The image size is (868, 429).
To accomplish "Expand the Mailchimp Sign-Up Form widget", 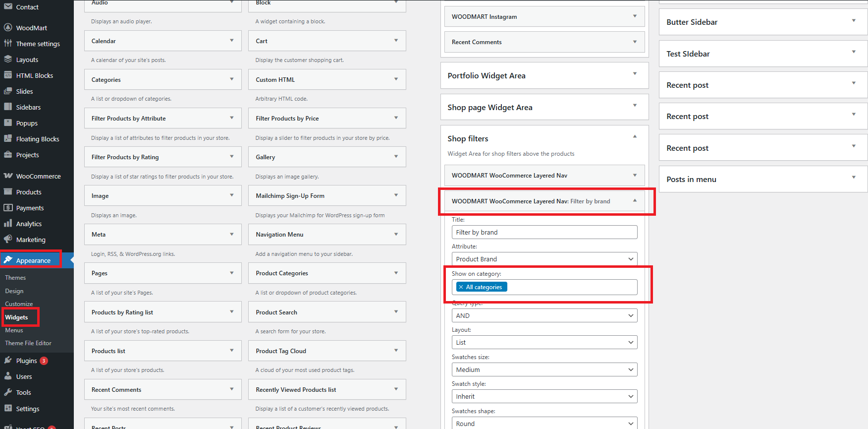I will [396, 195].
